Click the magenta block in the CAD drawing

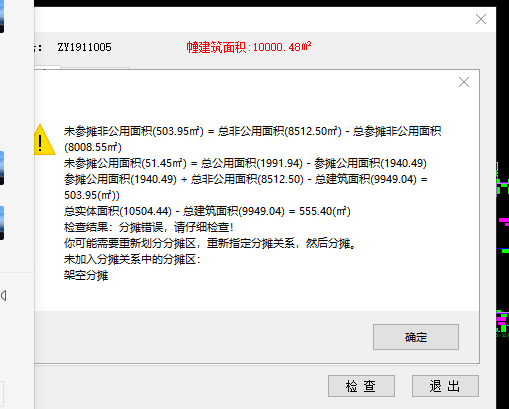pos(504,221)
